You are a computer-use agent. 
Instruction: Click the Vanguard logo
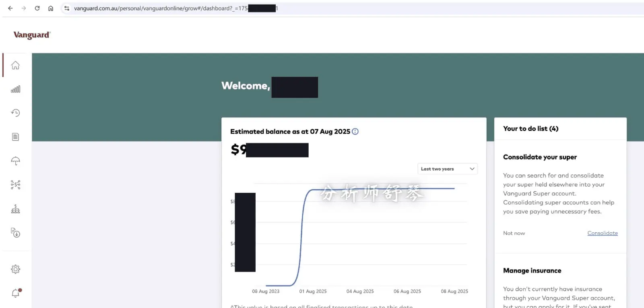point(32,35)
